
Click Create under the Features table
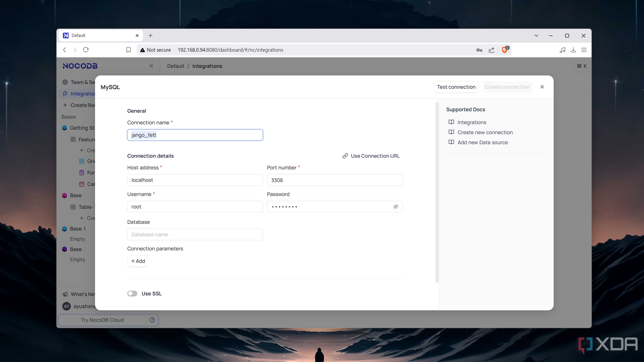tap(87, 150)
